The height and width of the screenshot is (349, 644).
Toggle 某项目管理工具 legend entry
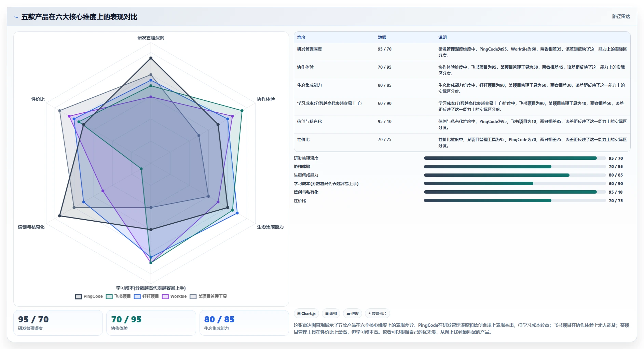pyautogui.click(x=208, y=296)
